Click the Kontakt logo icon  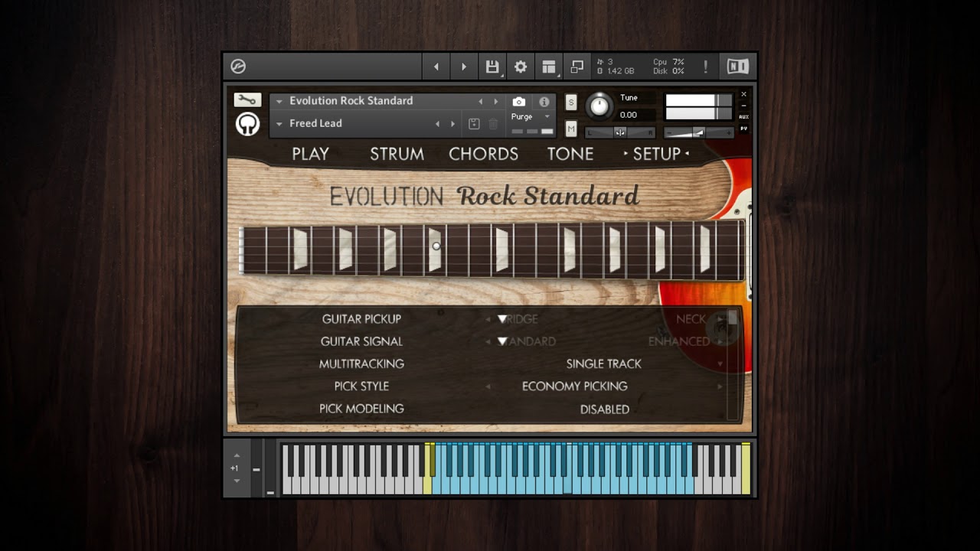click(x=238, y=67)
